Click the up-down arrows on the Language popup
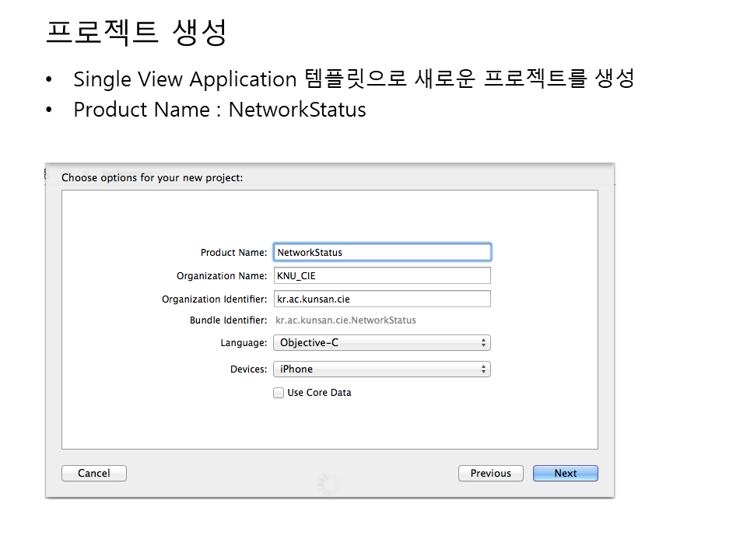Image resolution: width=747 pixels, height=560 pixels. pos(483,343)
